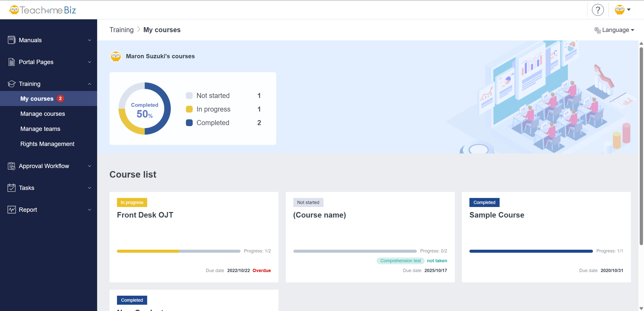Go to Manage teams
Screen dimensions: 644x311
tap(40, 129)
